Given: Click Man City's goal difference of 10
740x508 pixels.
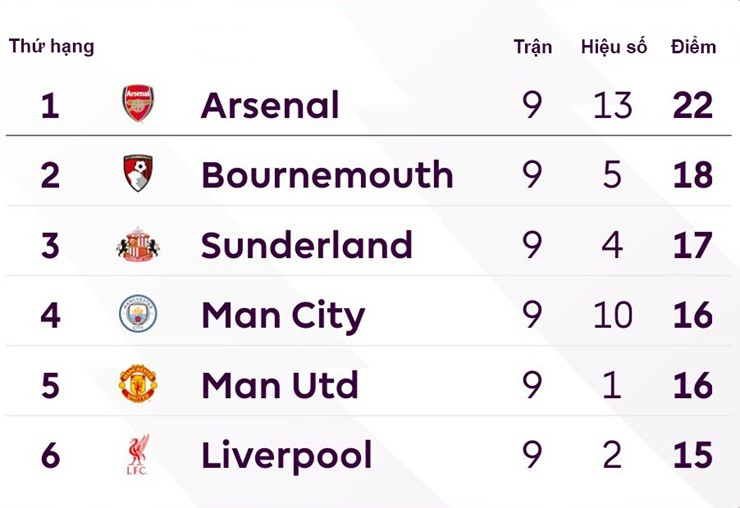Looking at the screenshot, I should pyautogui.click(x=612, y=315).
